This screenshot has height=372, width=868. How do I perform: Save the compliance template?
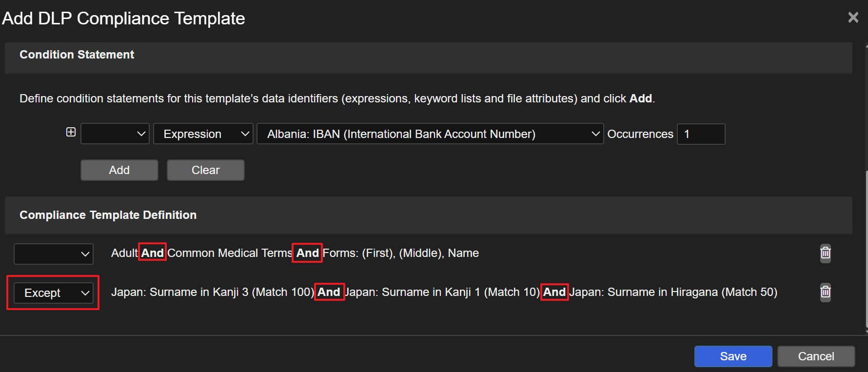(x=733, y=356)
